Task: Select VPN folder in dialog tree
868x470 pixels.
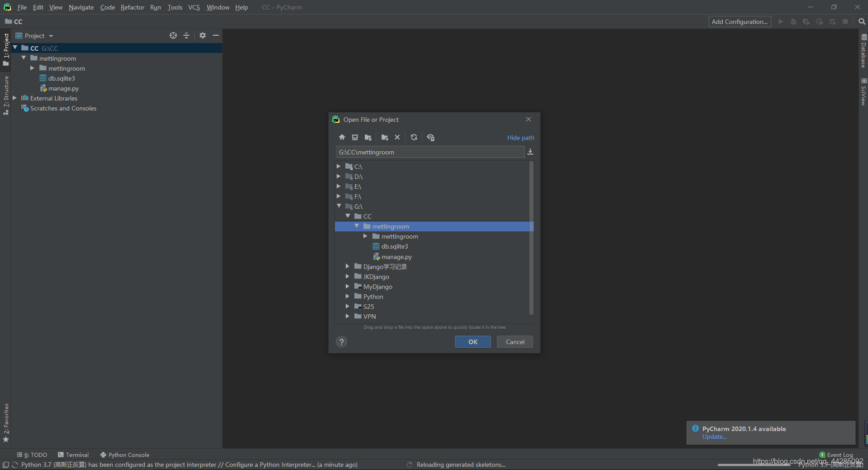Action: [x=369, y=317]
